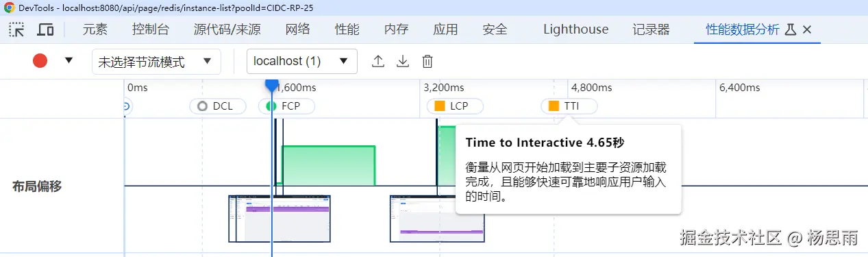
Task: Delete recording with the trash icon
Action: coord(427,61)
